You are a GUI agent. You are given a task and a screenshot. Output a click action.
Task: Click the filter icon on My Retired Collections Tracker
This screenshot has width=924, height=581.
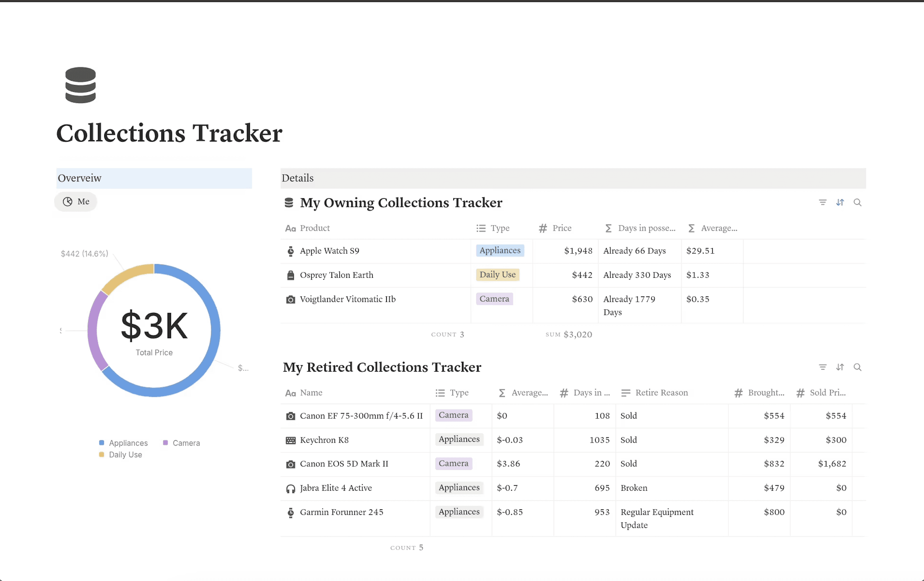tap(822, 367)
